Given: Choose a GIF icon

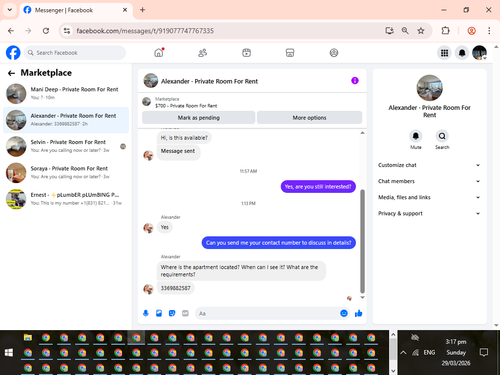Looking at the screenshot, I should click(185, 313).
